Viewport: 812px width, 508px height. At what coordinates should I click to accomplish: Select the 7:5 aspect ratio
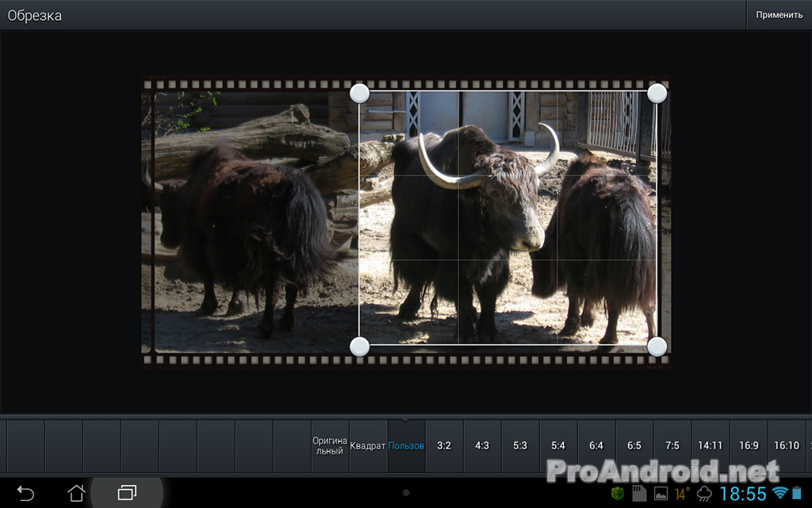[672, 446]
